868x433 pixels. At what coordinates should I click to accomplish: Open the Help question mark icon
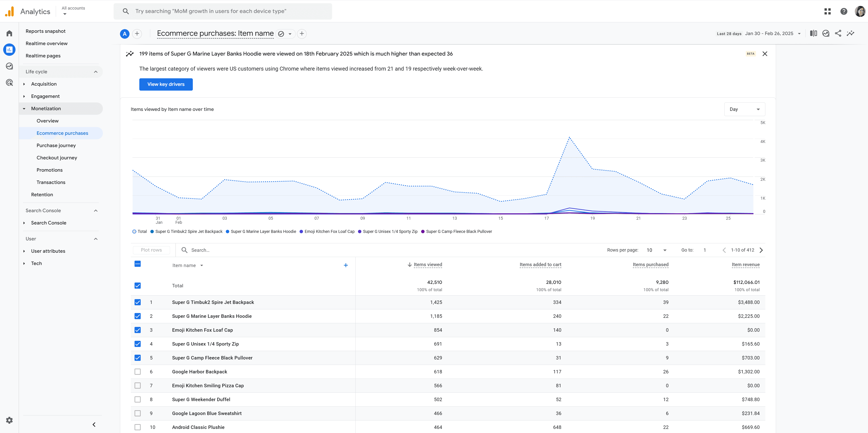[x=844, y=11]
